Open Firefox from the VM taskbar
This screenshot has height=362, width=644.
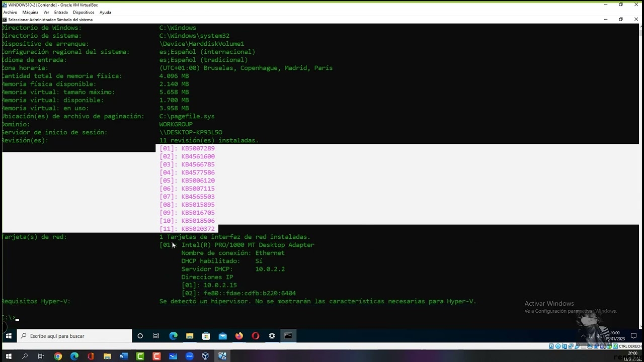(239, 336)
